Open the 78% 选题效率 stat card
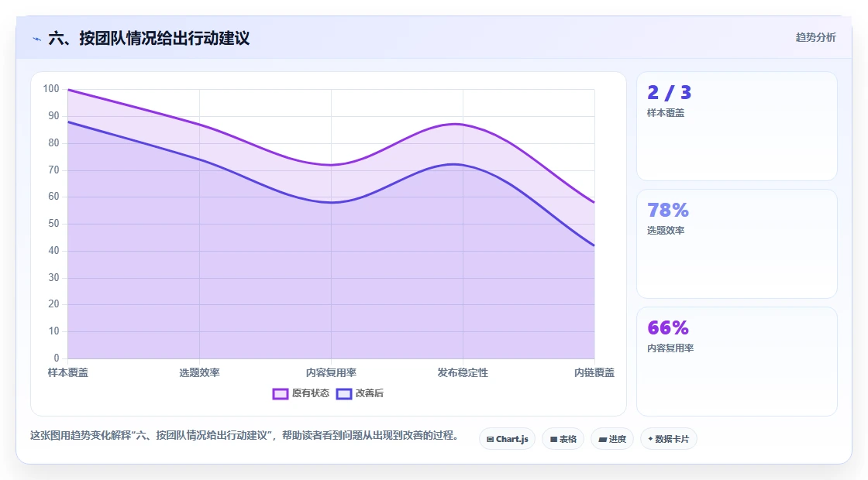 (737, 244)
